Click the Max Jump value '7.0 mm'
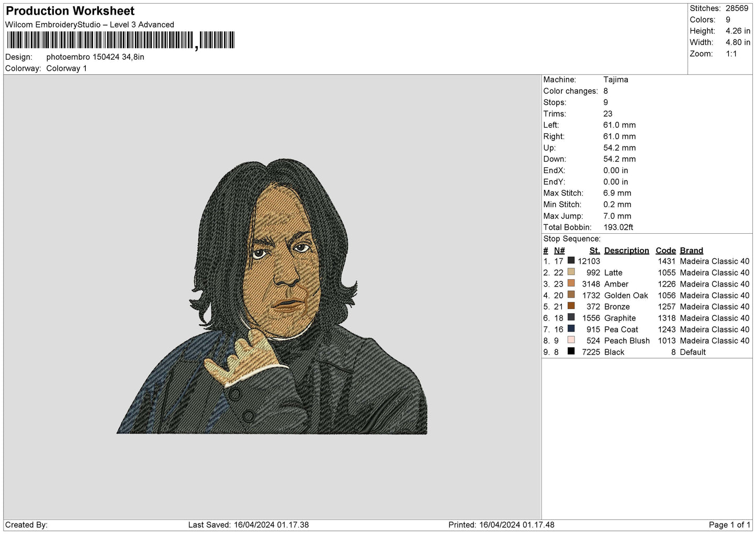756x534 pixels. pos(617,216)
